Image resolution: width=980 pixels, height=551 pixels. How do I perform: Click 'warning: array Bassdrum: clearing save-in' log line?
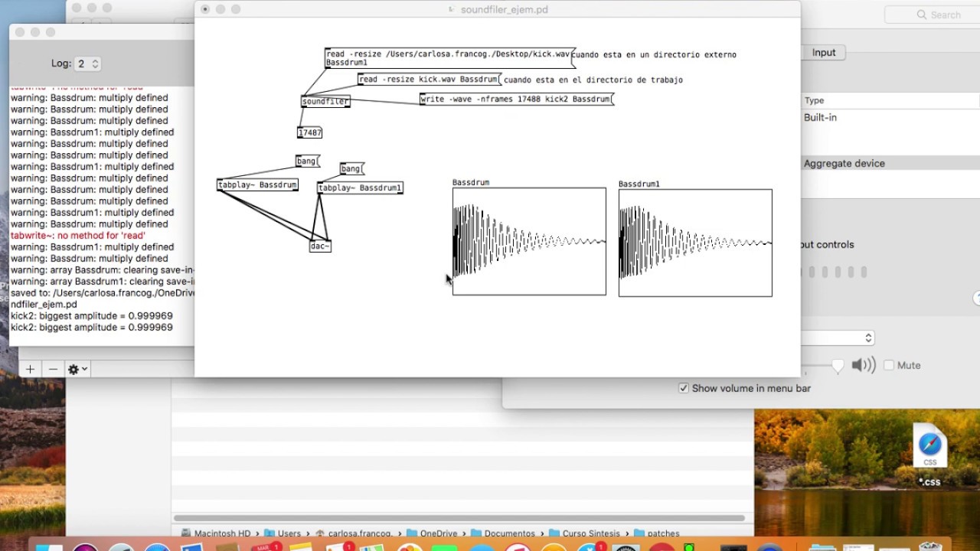103,270
